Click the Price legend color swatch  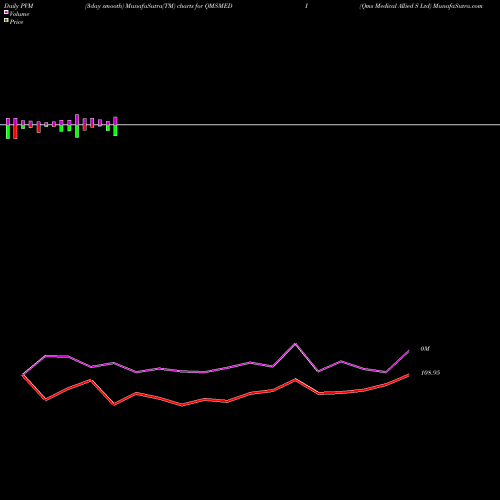tap(6, 20)
